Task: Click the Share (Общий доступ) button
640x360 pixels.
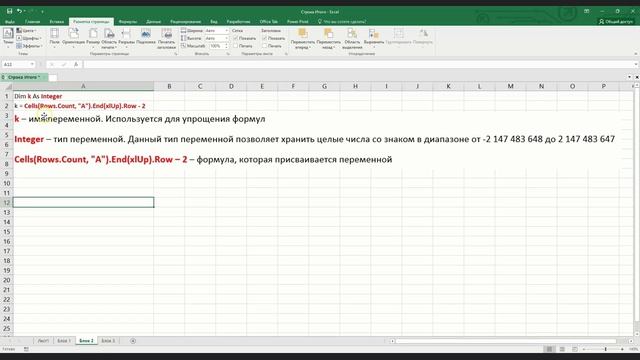Action: 616,22
